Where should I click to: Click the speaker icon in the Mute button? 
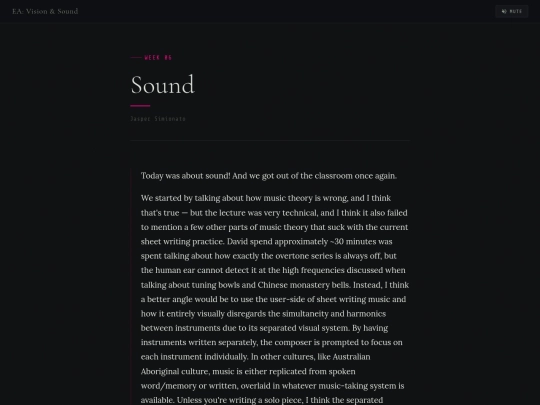click(504, 11)
